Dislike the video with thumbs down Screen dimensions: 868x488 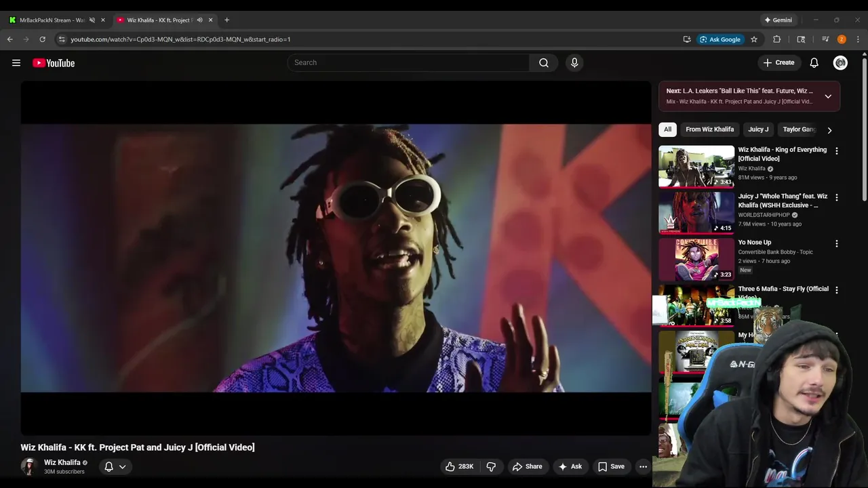(491, 466)
